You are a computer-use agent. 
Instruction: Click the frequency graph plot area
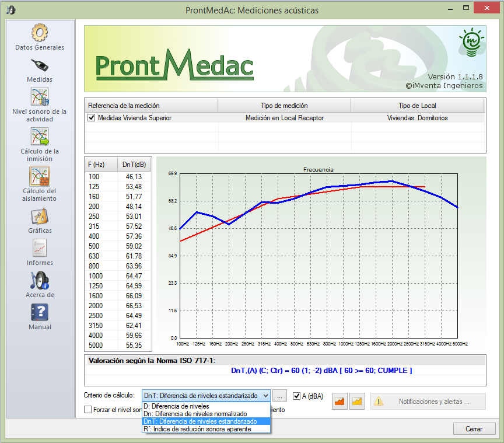point(318,256)
